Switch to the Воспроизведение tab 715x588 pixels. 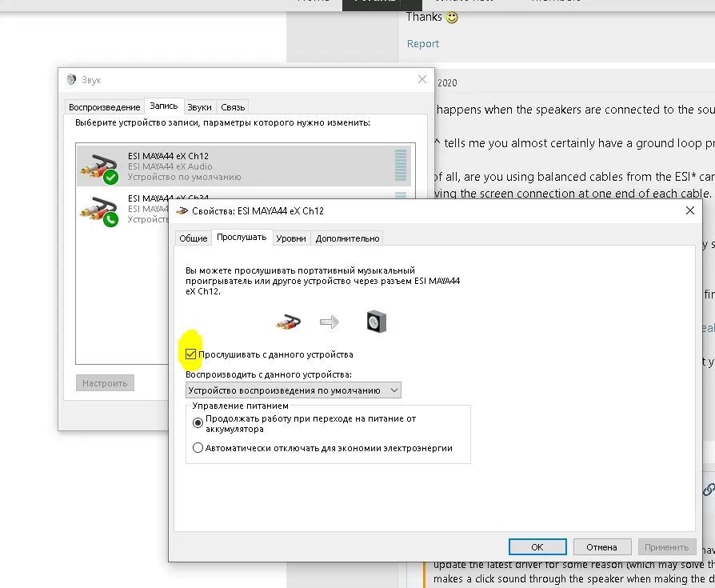coord(105,107)
